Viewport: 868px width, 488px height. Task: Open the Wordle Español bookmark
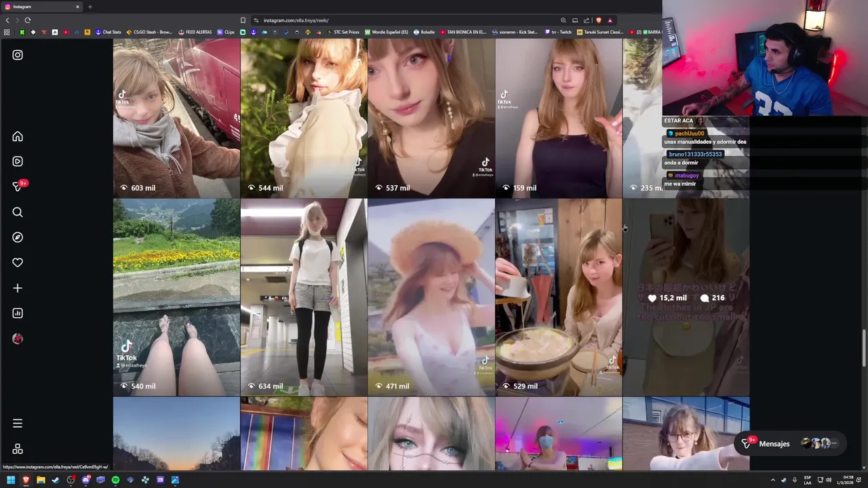pyautogui.click(x=387, y=32)
